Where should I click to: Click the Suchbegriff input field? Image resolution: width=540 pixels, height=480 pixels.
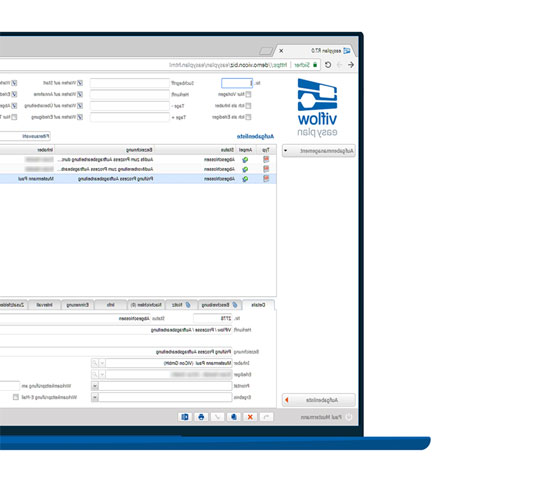coord(130,83)
